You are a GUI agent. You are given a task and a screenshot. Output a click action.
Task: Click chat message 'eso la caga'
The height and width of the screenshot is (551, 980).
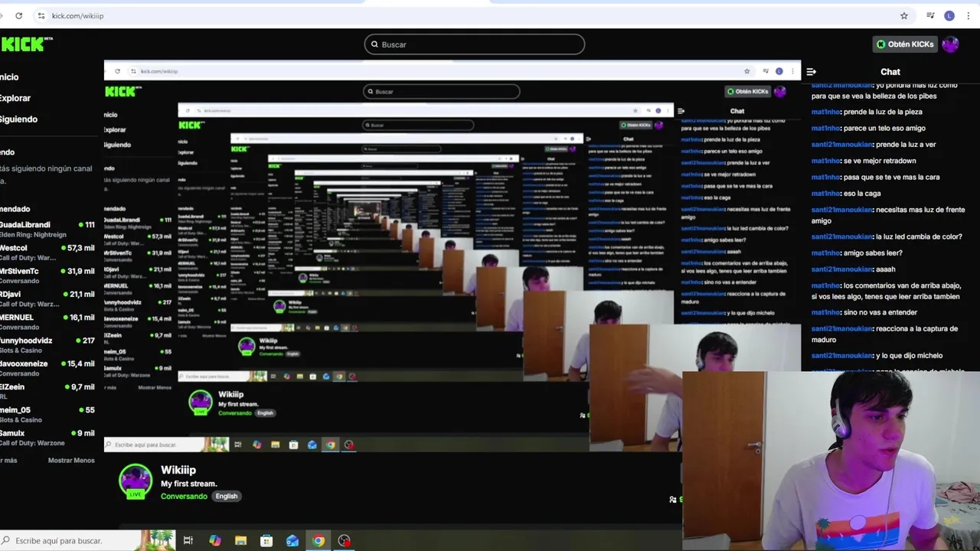pyautogui.click(x=862, y=194)
